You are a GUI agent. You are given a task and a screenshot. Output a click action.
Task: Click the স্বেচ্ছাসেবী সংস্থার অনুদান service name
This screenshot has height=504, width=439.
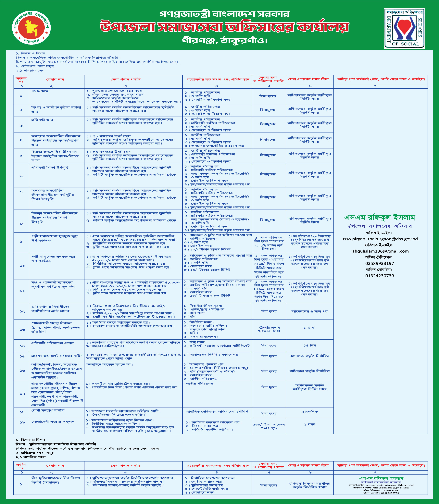(x=53, y=422)
